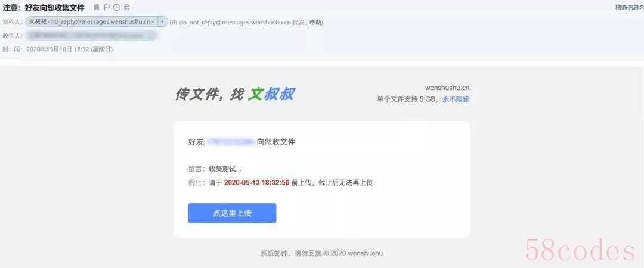The width and height of the screenshot is (644, 268).
Task: Click the 58codes watermark
Action: tap(580, 250)
